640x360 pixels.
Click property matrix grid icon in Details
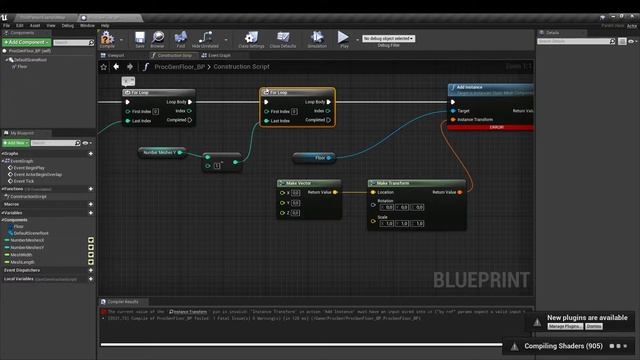(x=622, y=41)
